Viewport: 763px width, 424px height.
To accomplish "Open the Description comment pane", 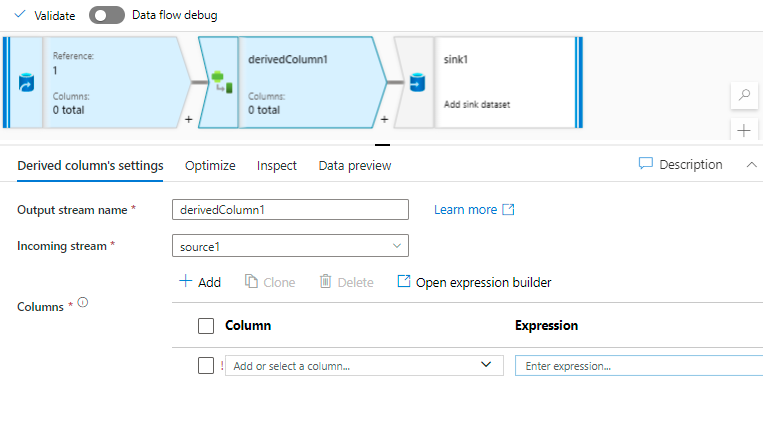I will (x=680, y=164).
